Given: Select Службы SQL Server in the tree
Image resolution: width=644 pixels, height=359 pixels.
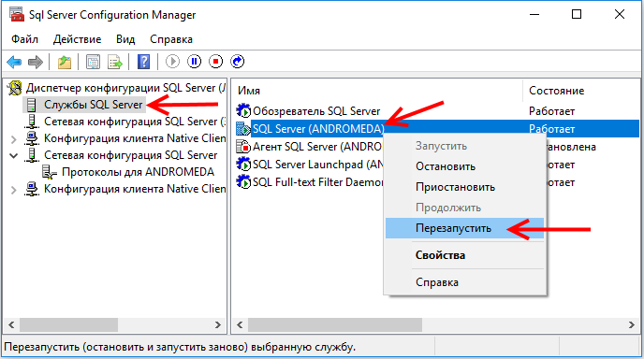Looking at the screenshot, I should click(x=94, y=105).
